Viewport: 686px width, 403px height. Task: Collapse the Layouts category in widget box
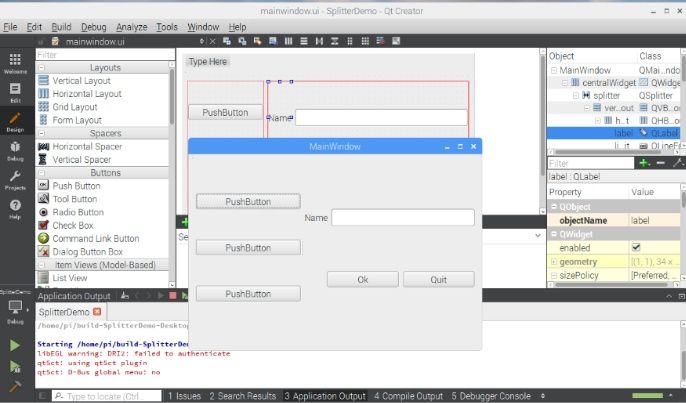42,68
